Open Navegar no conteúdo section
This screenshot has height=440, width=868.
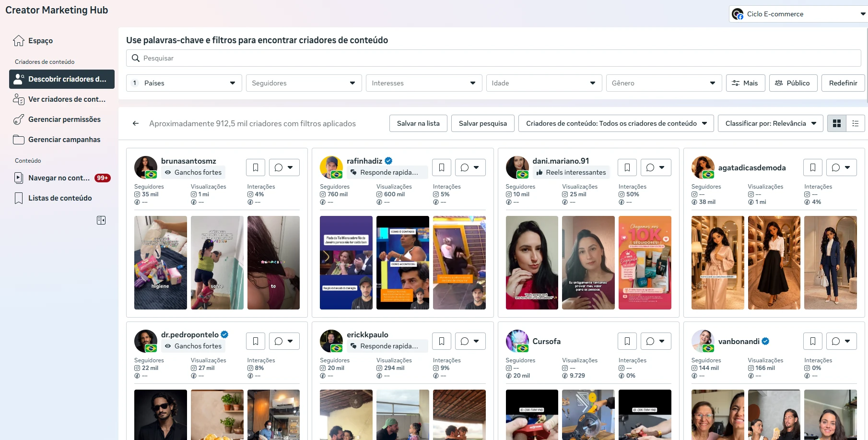[x=62, y=178]
